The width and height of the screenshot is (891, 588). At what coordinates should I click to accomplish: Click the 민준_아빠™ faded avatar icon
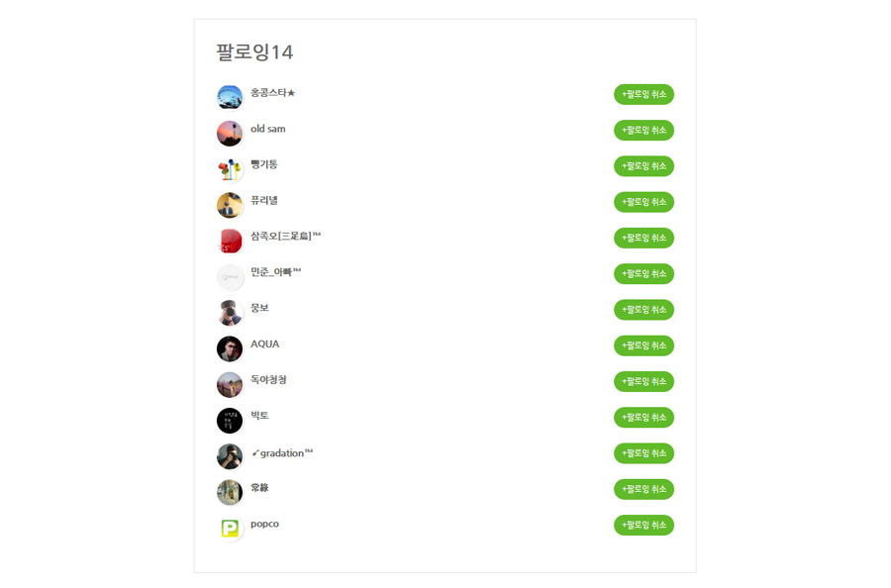coord(230,277)
